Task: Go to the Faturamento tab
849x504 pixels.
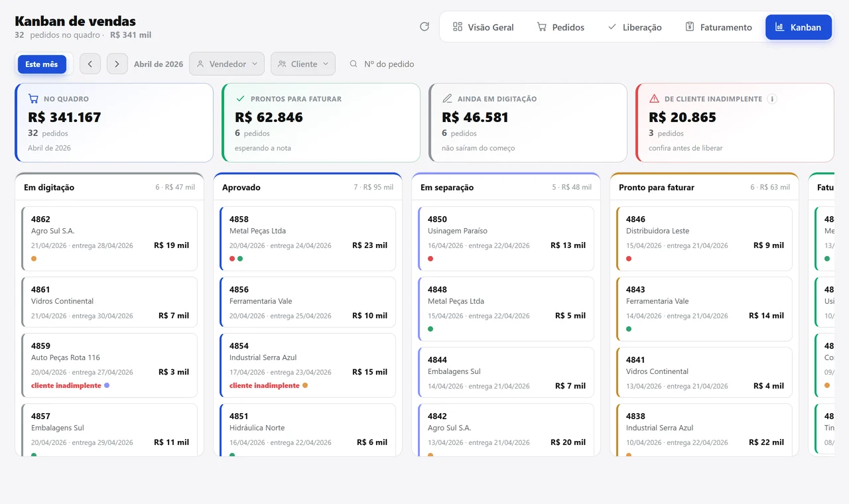Action: click(x=718, y=27)
